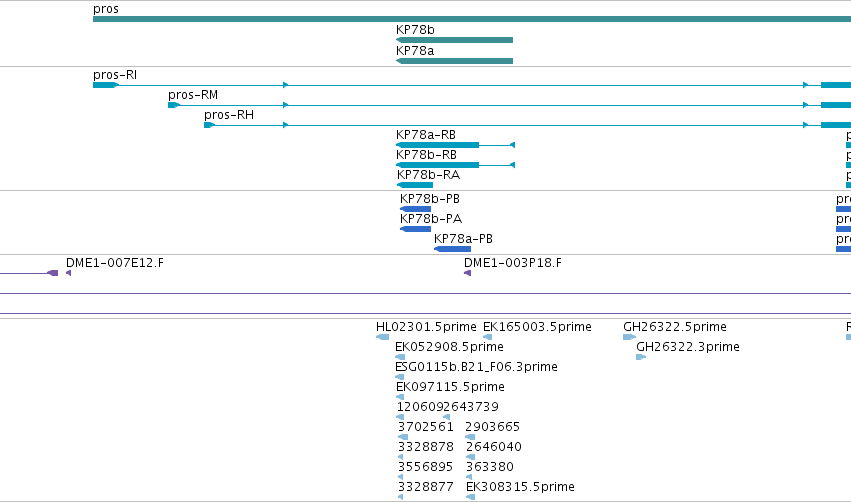This screenshot has width=851, height=502.
Task: Click the 363380 label text
Action: coord(490,467)
